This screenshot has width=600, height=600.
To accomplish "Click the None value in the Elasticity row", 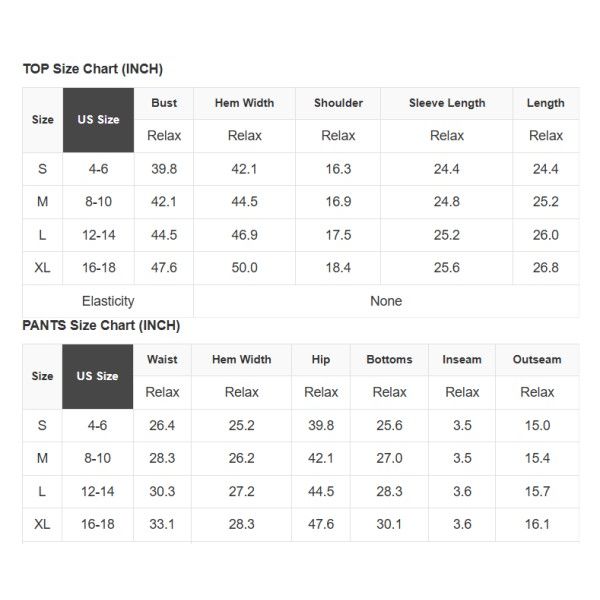I will pos(386,301).
